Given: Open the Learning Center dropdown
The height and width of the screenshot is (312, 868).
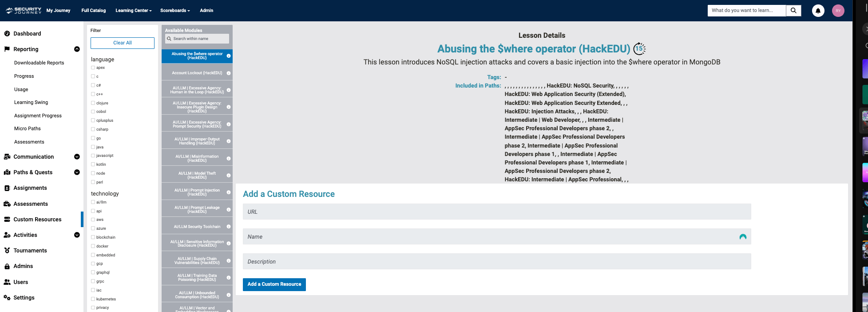Looking at the screenshot, I should (x=133, y=10).
